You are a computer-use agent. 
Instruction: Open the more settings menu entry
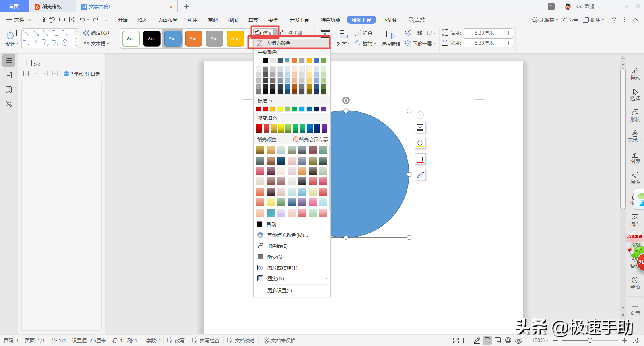click(292, 290)
